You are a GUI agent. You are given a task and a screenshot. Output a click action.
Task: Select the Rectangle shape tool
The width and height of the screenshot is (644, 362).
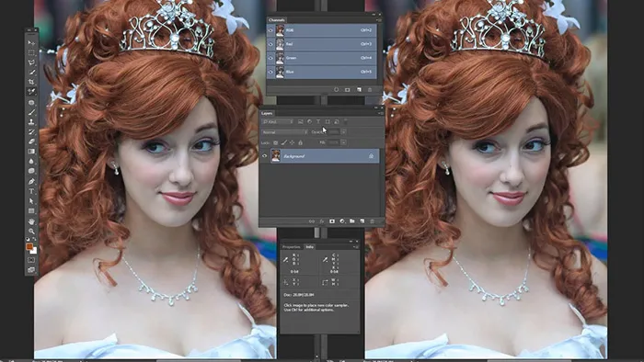(31, 211)
